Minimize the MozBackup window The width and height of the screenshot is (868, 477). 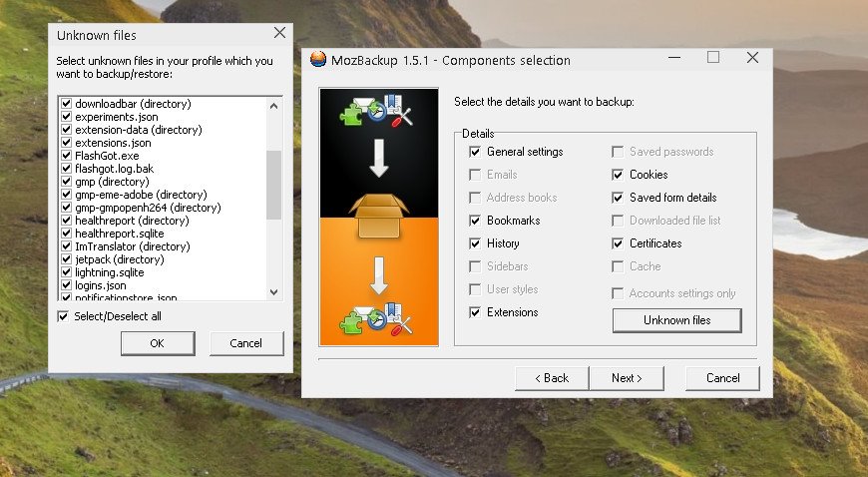[x=674, y=57]
